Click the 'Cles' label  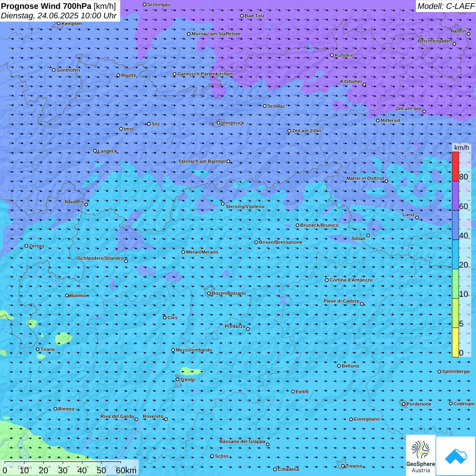[172, 318]
